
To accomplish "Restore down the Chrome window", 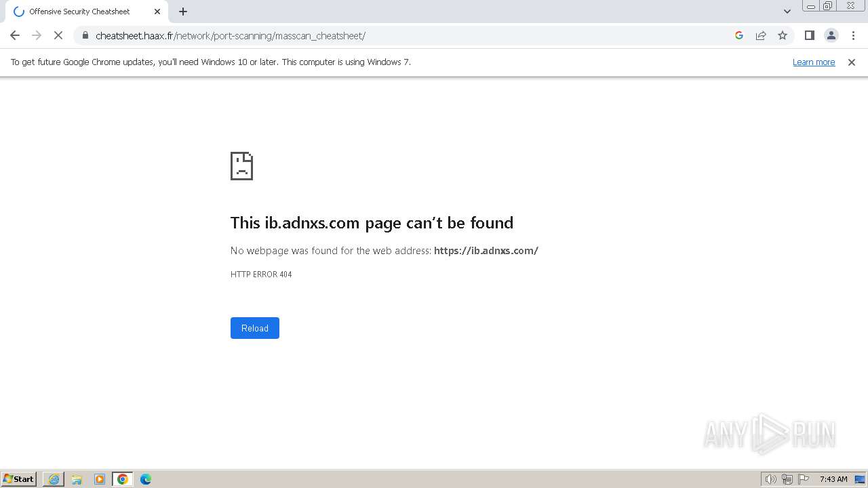I will (828, 6).
